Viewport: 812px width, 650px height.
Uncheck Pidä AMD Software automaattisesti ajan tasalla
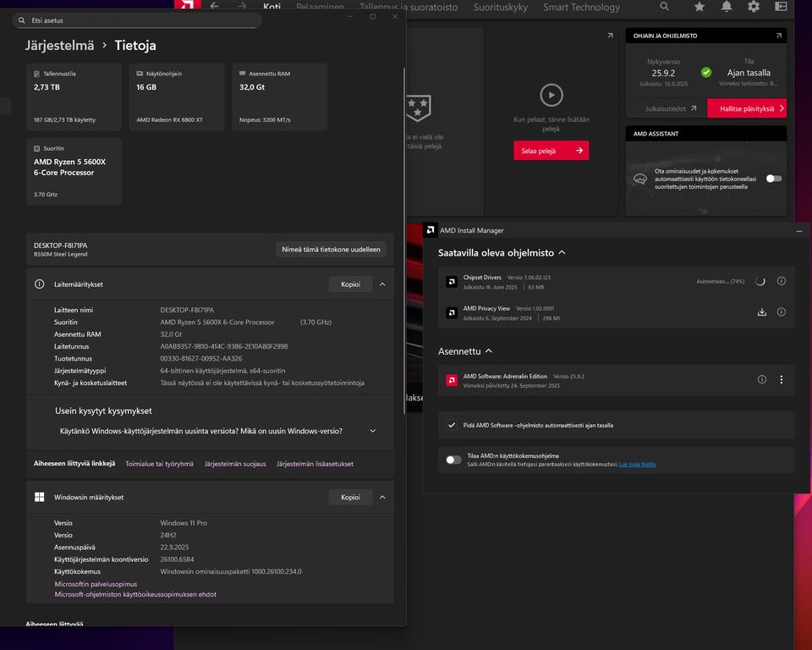[x=452, y=425]
